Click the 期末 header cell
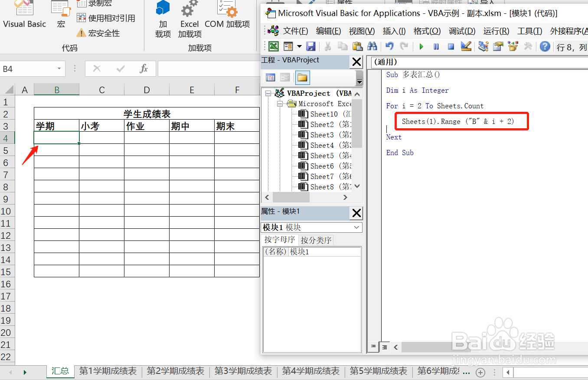 pos(237,126)
